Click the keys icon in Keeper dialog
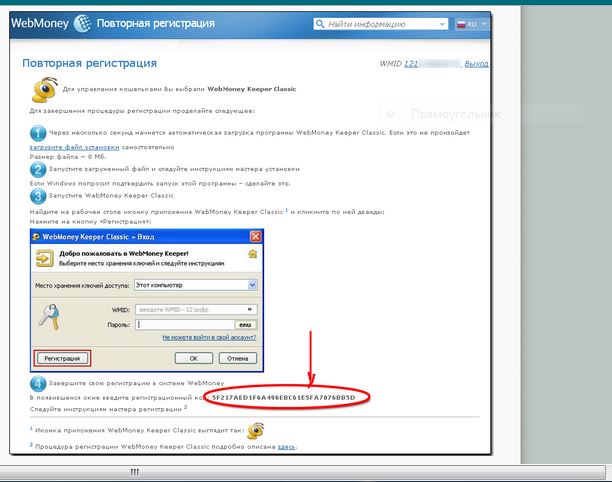The image size is (612, 482). click(50, 317)
